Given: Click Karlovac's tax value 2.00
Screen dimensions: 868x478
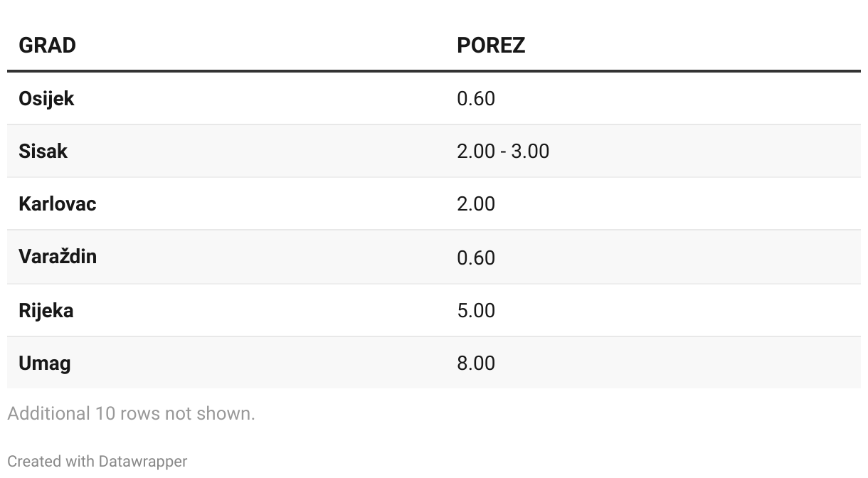Looking at the screenshot, I should point(475,203).
